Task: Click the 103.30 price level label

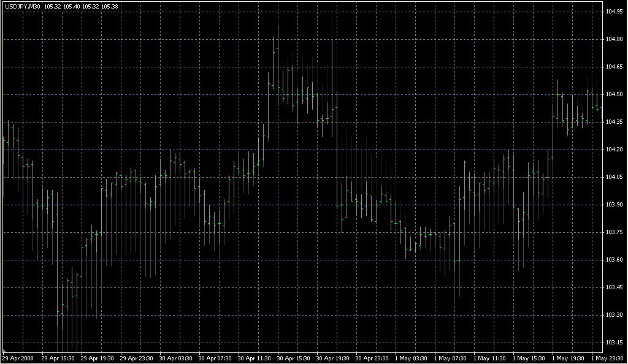Action: tap(614, 315)
